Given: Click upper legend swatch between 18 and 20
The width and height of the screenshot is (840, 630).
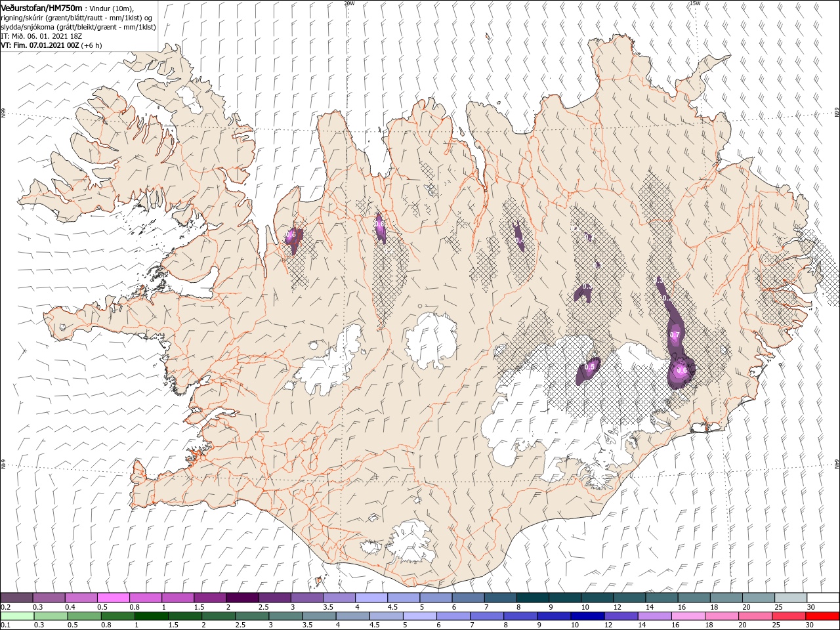Looking at the screenshot, I should (x=726, y=598).
